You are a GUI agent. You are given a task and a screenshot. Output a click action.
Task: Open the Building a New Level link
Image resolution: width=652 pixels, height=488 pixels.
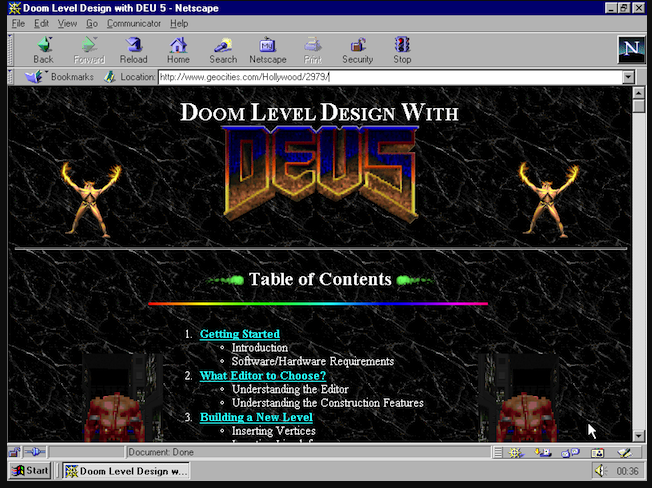coord(256,417)
